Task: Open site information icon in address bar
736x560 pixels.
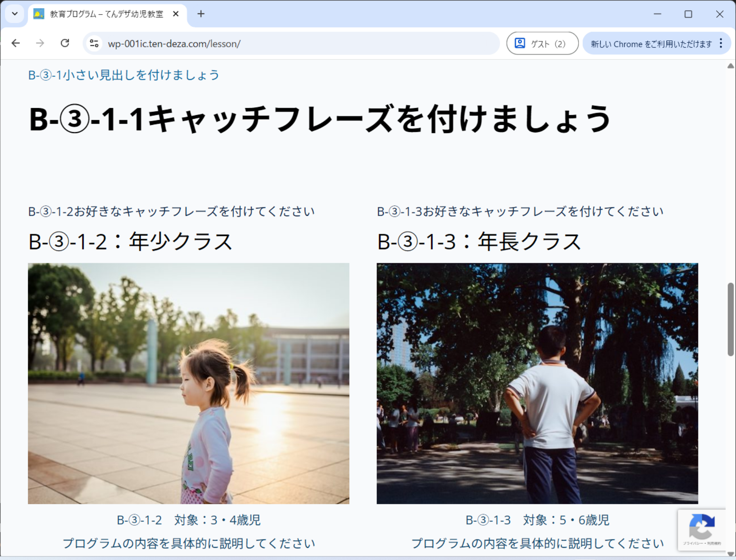Action: [x=94, y=43]
